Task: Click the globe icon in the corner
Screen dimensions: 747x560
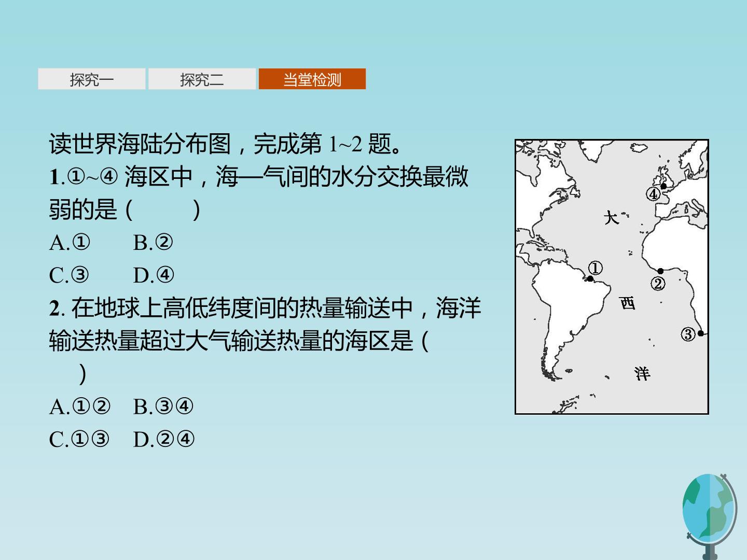Action: click(x=710, y=515)
